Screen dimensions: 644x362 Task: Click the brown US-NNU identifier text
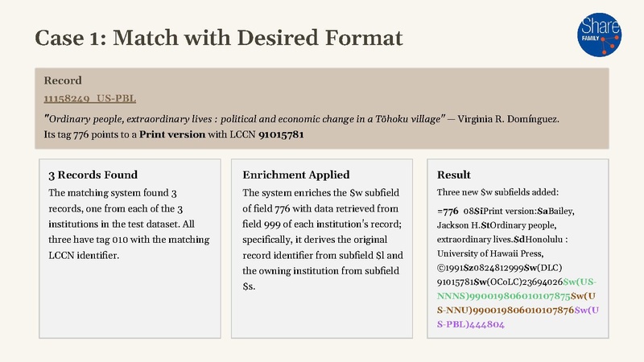[516, 303]
